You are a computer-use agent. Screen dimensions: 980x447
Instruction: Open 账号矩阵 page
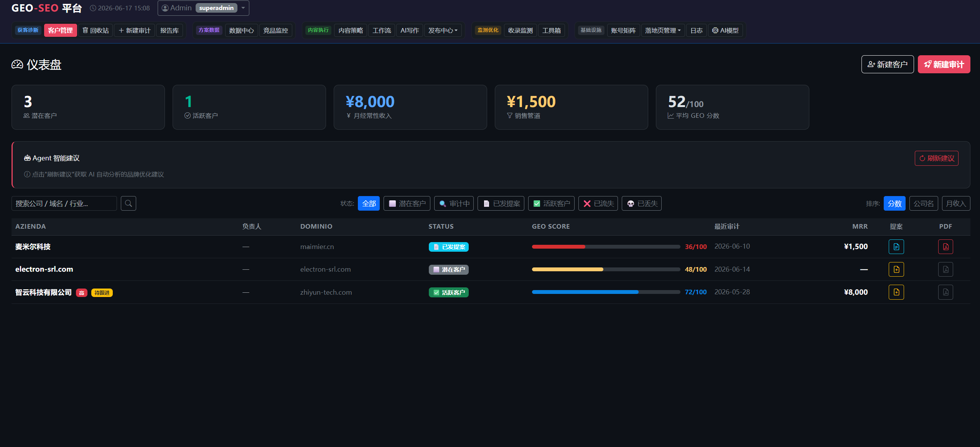[623, 30]
